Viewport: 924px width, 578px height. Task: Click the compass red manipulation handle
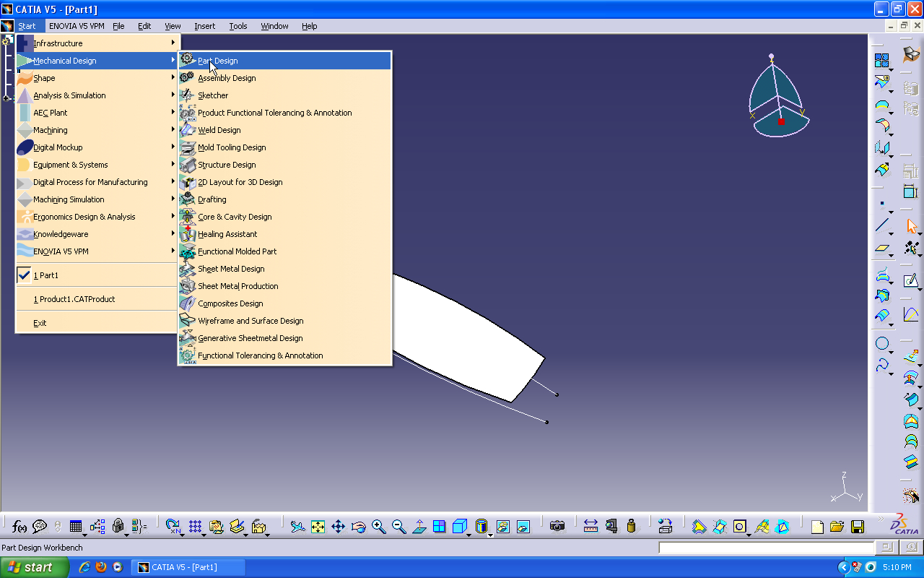(x=781, y=121)
